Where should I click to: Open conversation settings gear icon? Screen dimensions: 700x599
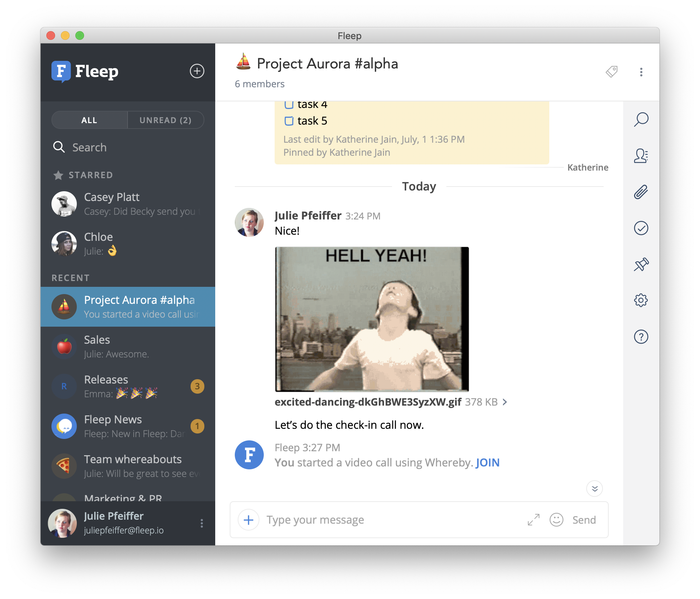coord(641,300)
